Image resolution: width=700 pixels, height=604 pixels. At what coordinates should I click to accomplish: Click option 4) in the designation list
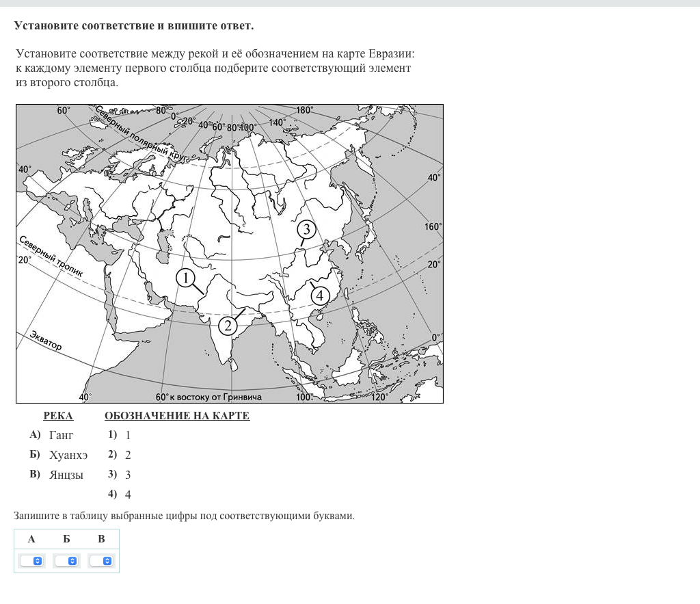click(x=120, y=495)
